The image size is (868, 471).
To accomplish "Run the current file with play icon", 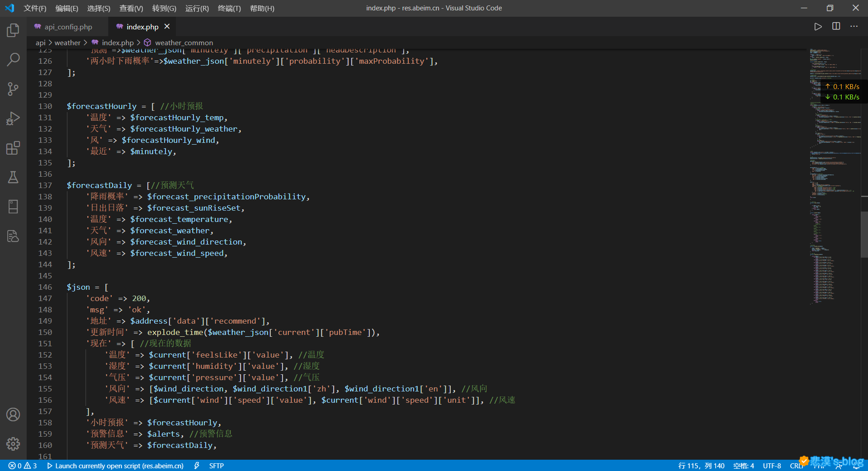I will (818, 27).
